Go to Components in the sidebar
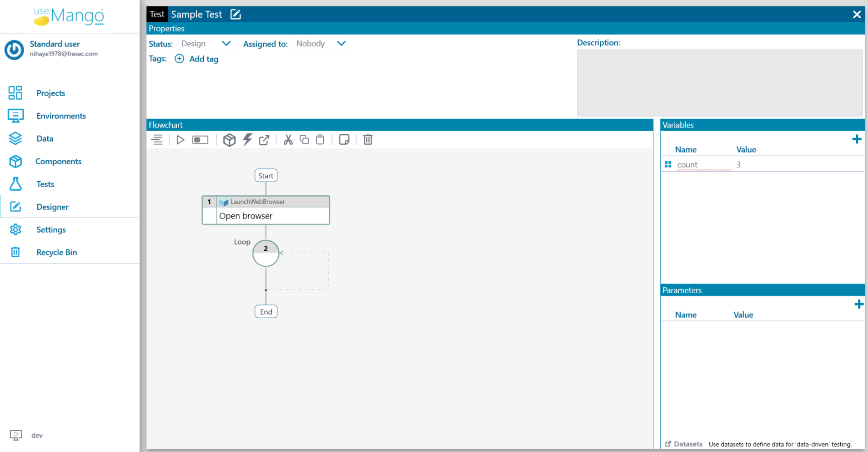 point(58,161)
